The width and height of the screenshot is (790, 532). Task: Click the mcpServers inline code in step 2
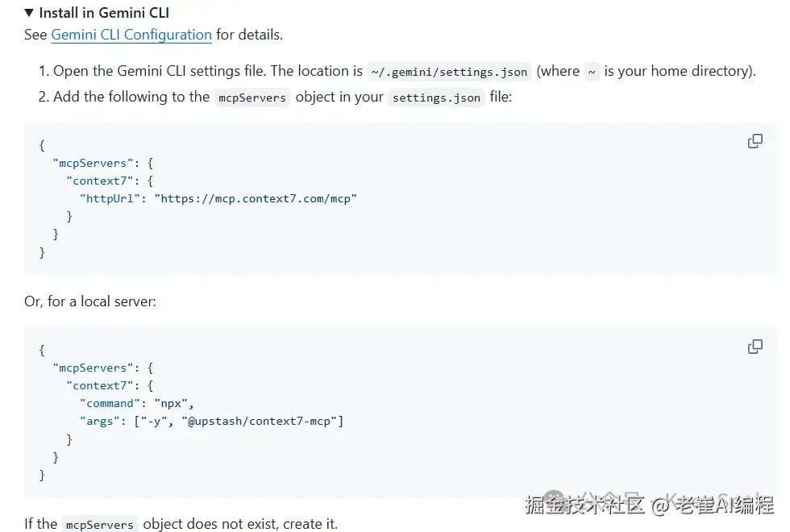pyautogui.click(x=253, y=98)
